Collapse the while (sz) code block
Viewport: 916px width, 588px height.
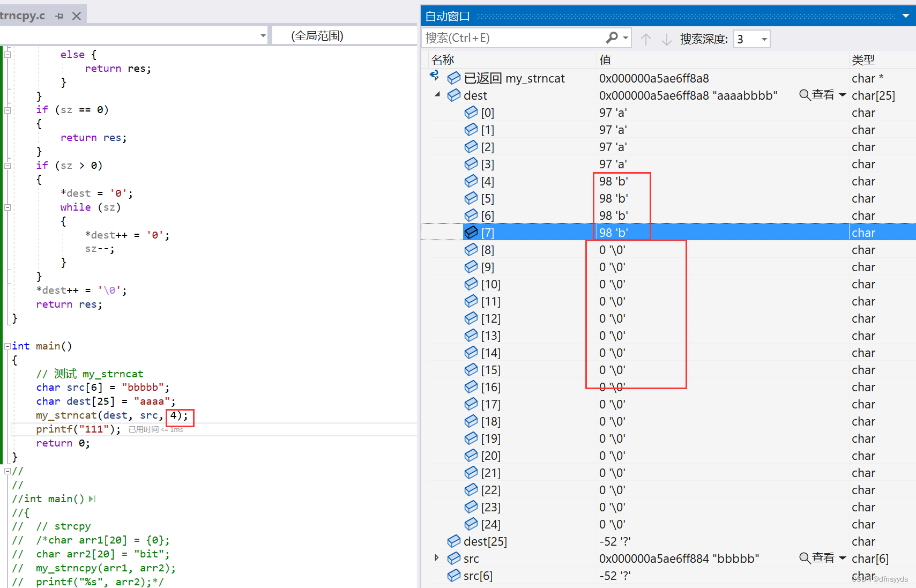[8, 207]
